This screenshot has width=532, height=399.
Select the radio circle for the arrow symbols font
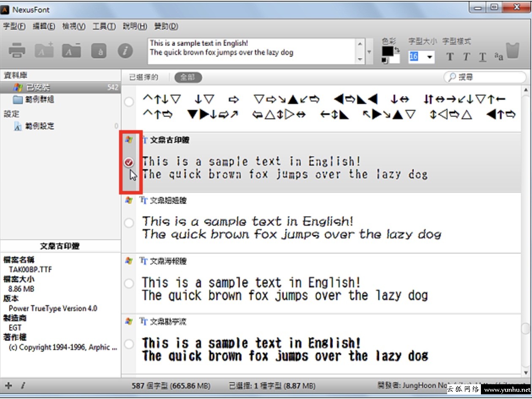[129, 102]
